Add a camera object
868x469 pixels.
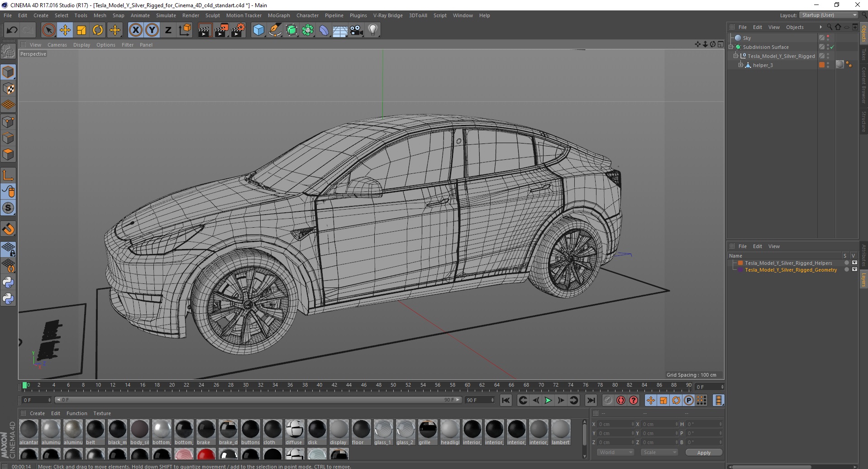coord(357,30)
